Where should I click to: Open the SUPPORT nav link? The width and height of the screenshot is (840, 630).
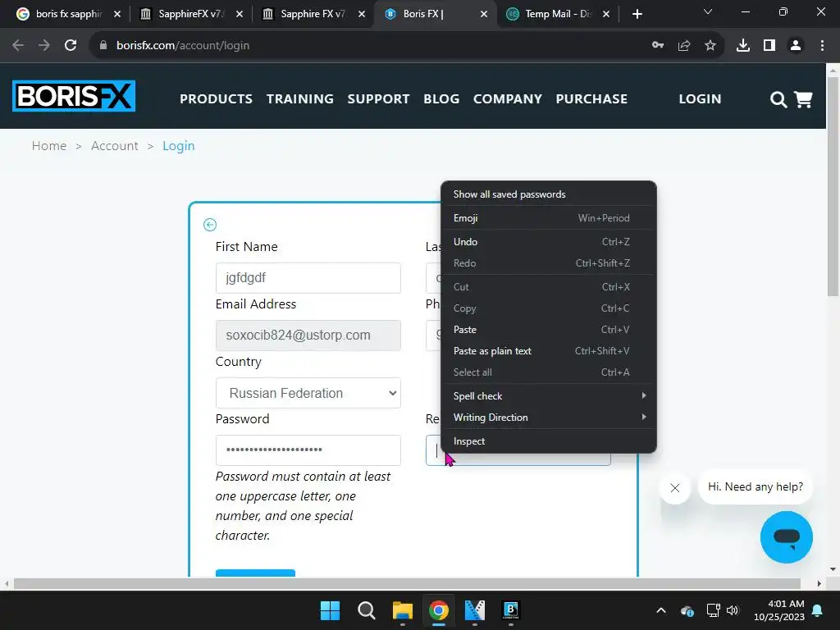click(378, 99)
